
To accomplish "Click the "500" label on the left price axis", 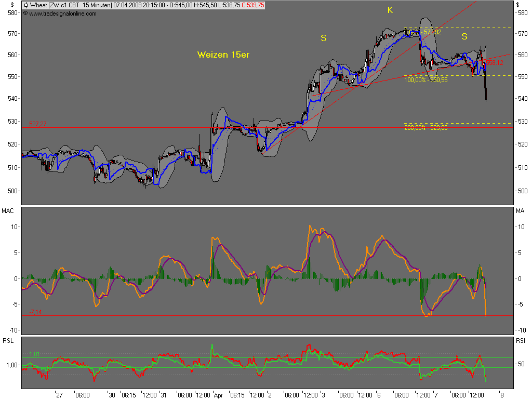I will click(x=12, y=191).
